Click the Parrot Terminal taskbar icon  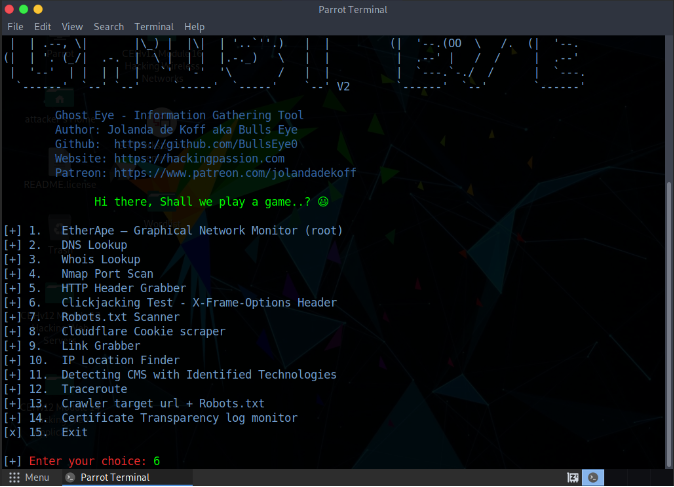coord(71,478)
